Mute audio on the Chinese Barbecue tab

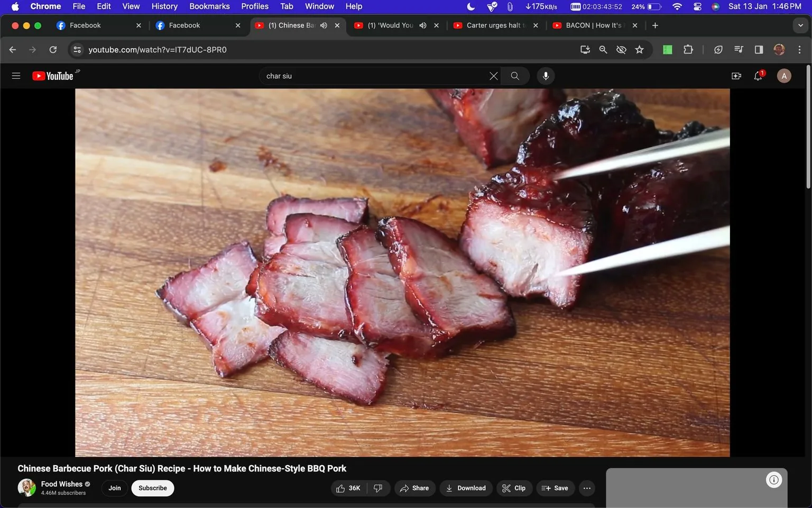pos(324,25)
